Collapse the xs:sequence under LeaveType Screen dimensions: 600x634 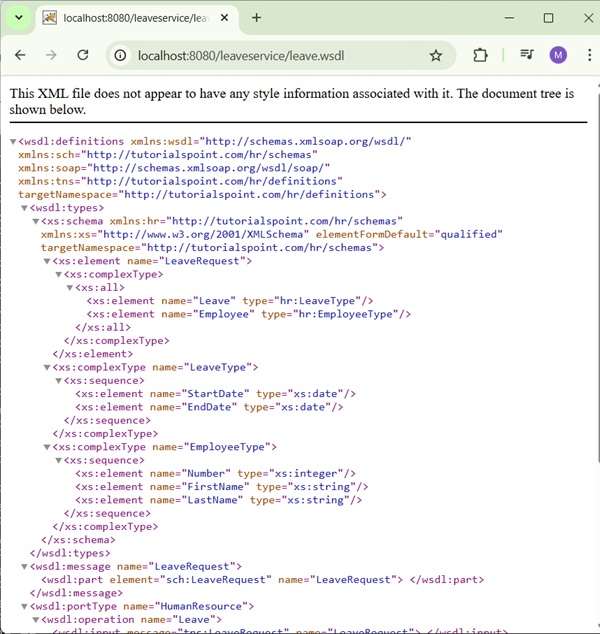click(58, 381)
